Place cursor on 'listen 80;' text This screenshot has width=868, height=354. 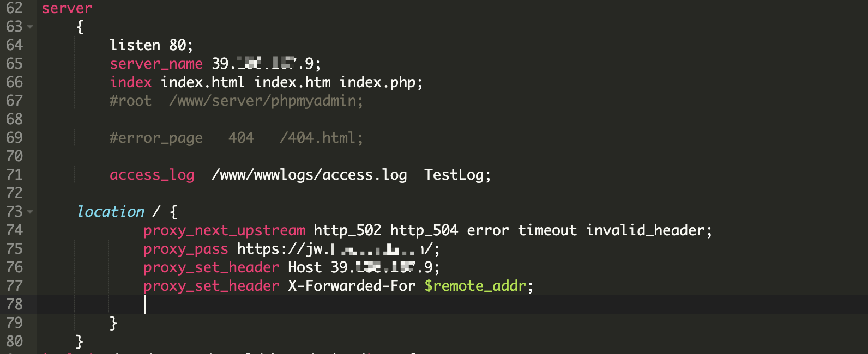click(151, 45)
